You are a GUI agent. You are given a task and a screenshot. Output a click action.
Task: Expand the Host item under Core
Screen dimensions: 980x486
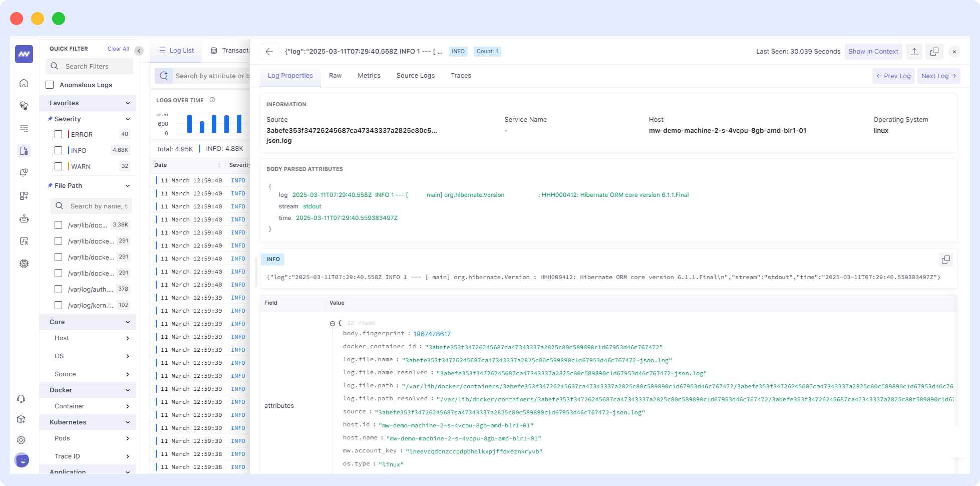[x=128, y=338]
